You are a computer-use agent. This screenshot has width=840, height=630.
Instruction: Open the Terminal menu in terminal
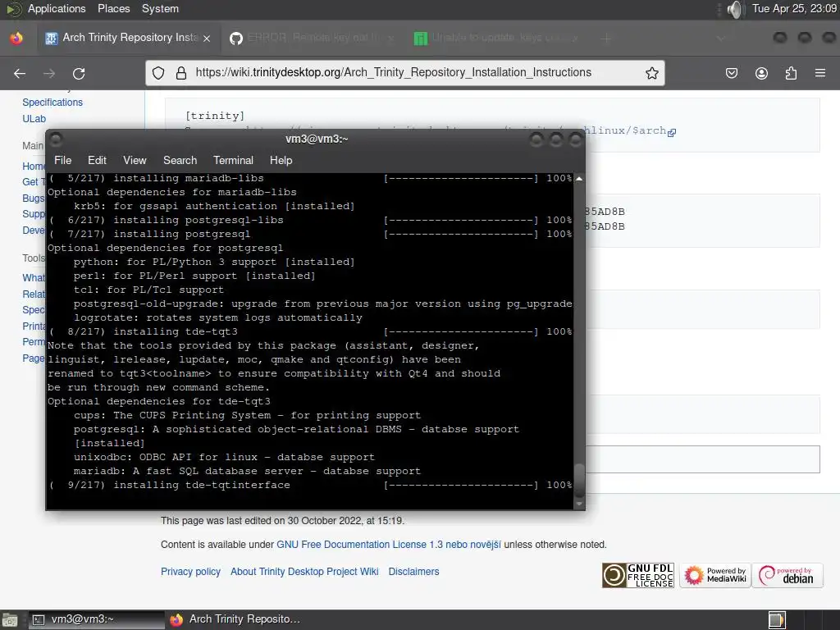[233, 160]
